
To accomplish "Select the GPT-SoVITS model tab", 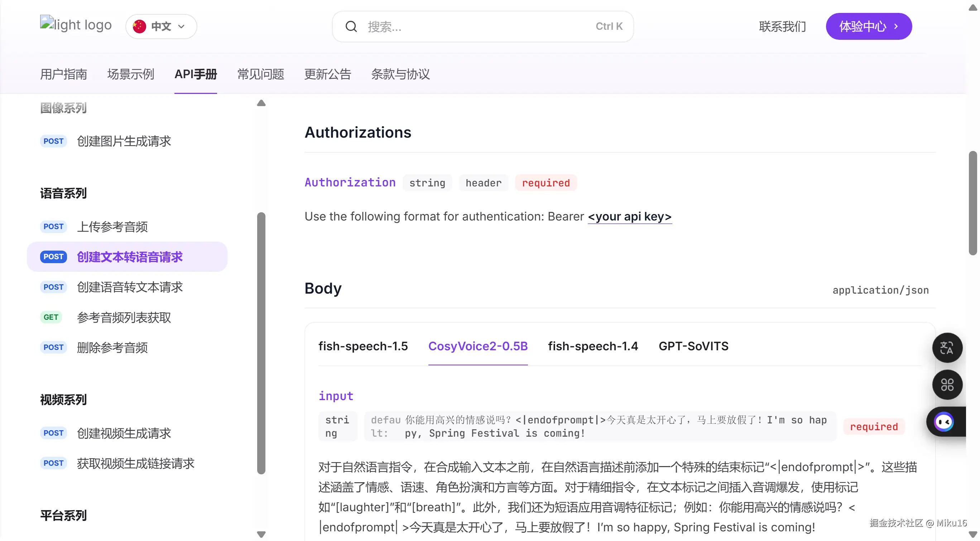I will pos(693,346).
